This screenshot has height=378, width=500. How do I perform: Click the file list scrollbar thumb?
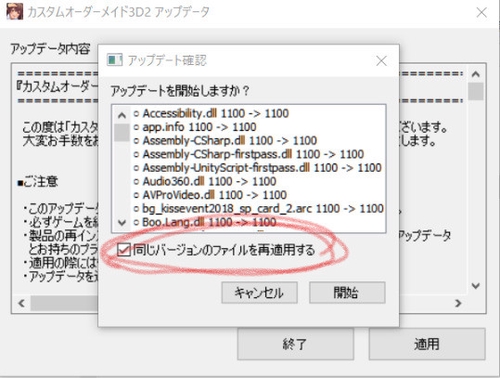pyautogui.click(x=122, y=133)
